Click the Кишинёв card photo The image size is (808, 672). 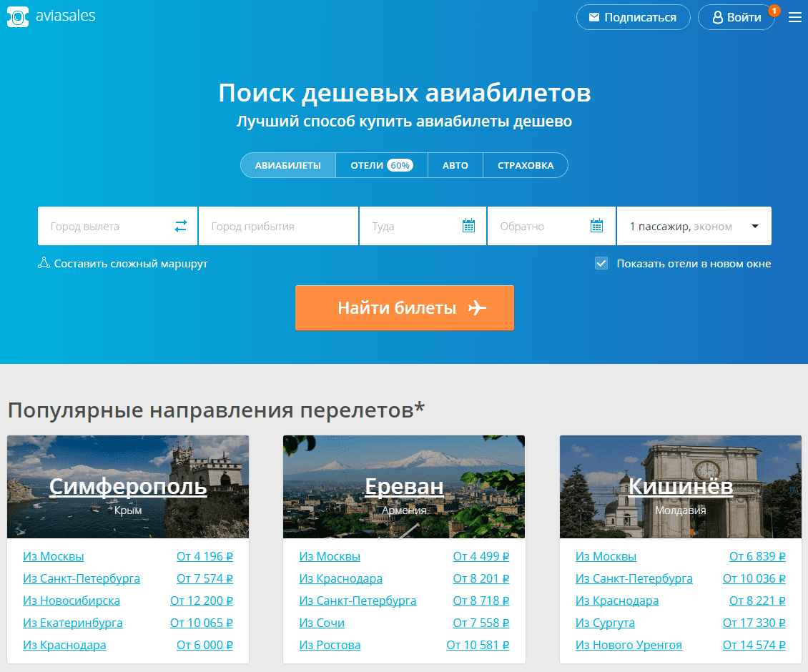[x=680, y=486]
